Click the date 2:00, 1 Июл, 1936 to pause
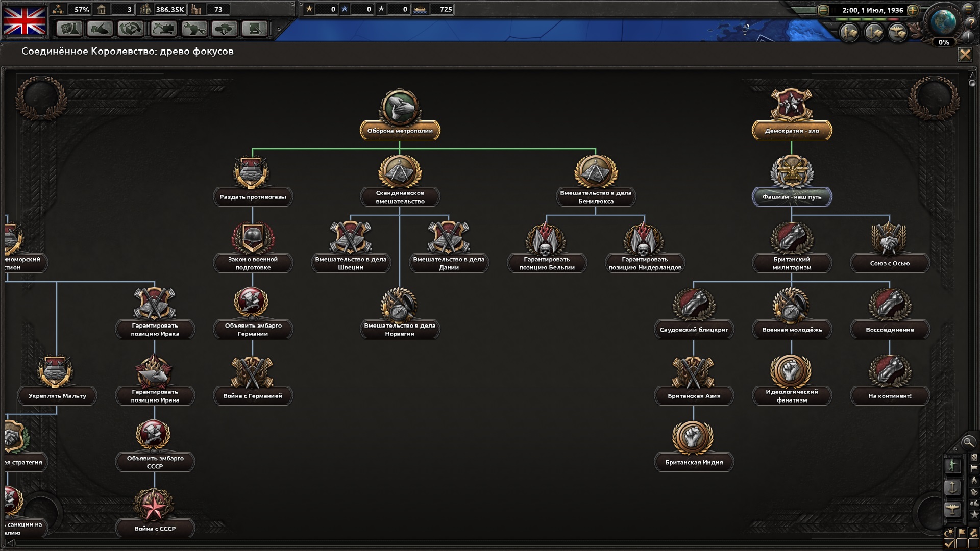 (x=873, y=10)
